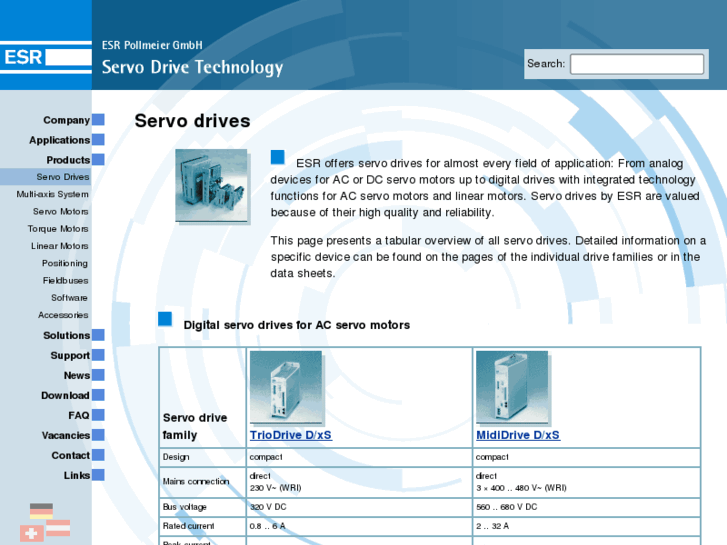Select Servo Motors submenu item
Screen dimensions: 727x545
click(60, 211)
